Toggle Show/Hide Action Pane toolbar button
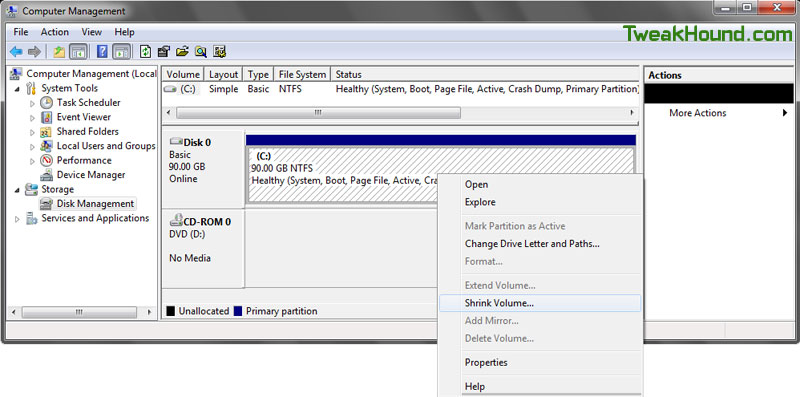This screenshot has height=397, width=800. pos(121,52)
